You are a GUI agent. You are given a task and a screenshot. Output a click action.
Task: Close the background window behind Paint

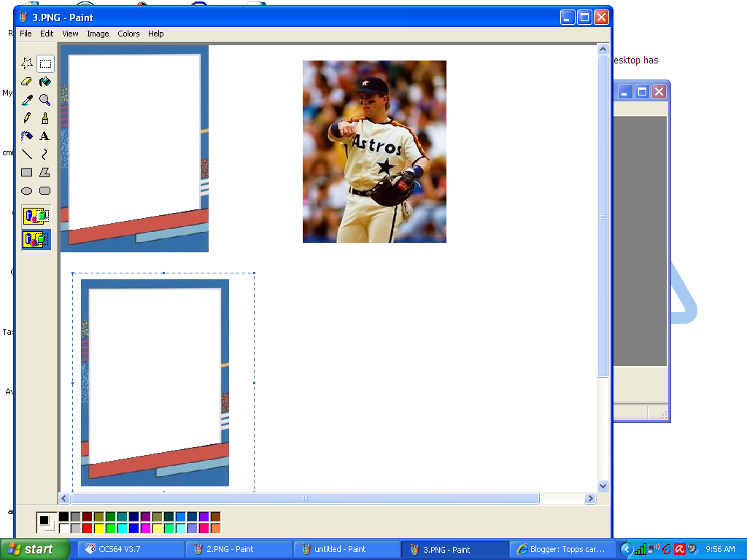(659, 91)
